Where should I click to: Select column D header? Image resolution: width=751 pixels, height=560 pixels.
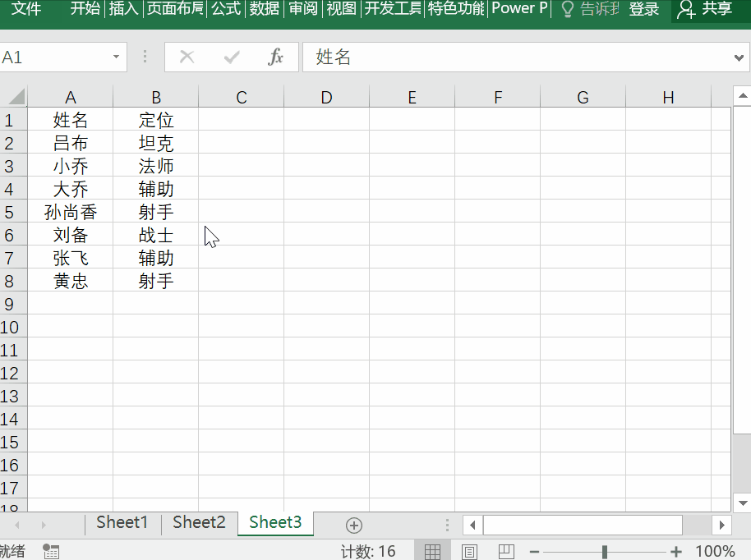point(327,97)
